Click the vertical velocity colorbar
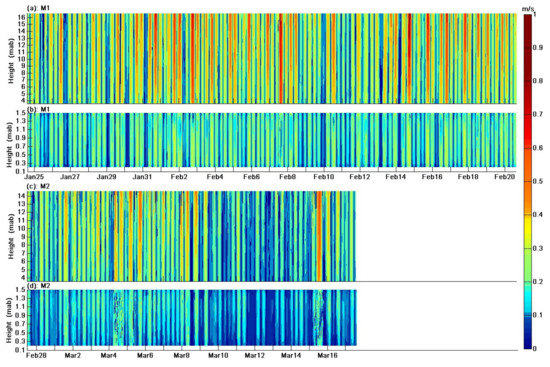 [528, 181]
